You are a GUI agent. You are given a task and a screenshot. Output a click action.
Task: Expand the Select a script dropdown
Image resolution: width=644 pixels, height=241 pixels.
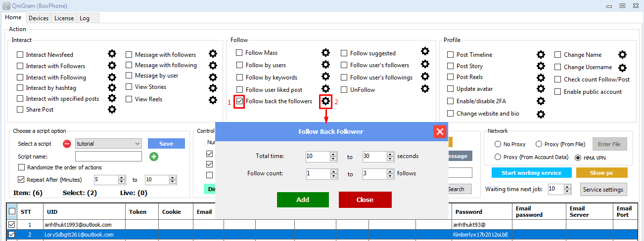[138, 144]
